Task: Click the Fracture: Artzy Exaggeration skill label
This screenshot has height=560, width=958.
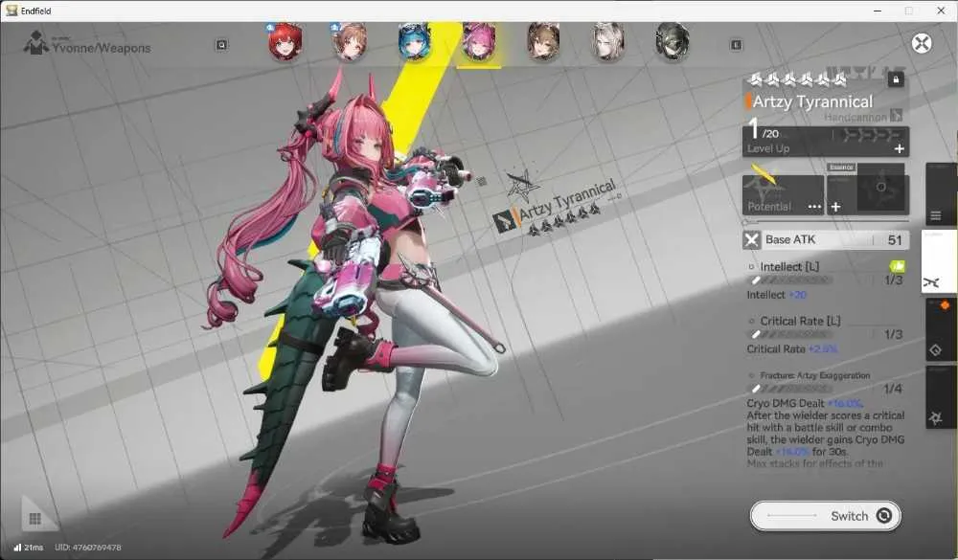Action: 815,375
